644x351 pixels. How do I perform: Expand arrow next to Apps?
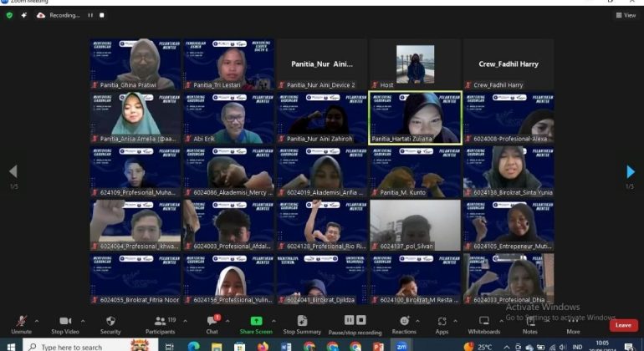coord(455,321)
